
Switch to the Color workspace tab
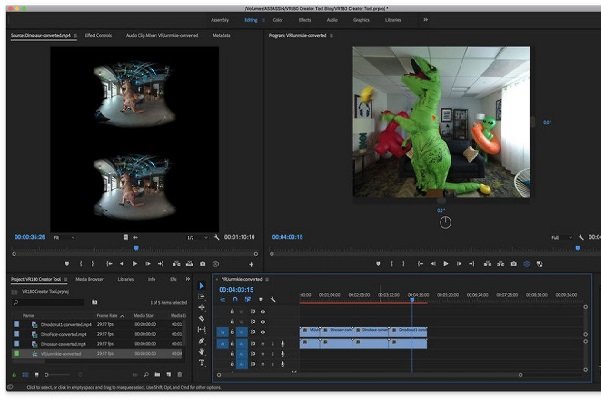click(277, 19)
